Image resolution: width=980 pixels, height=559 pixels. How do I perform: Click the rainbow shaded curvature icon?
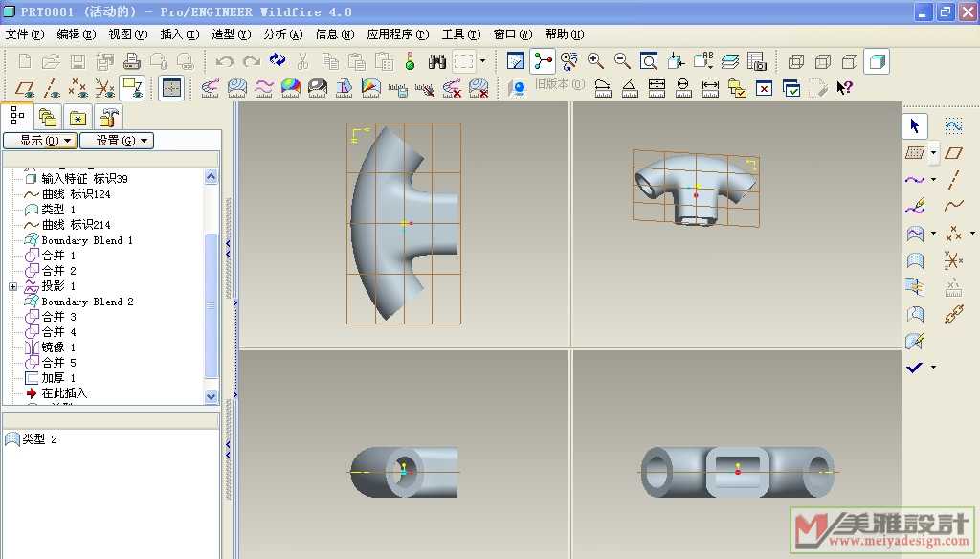click(x=291, y=87)
